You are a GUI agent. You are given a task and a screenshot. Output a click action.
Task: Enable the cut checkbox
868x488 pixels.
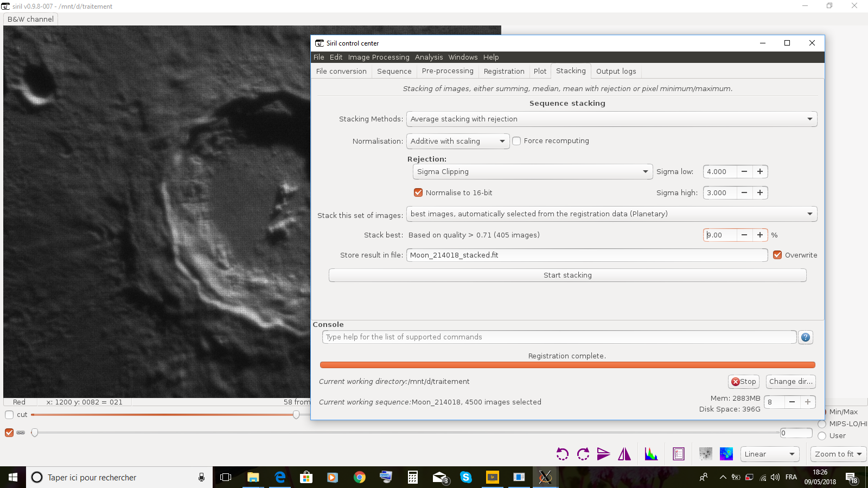click(9, 415)
